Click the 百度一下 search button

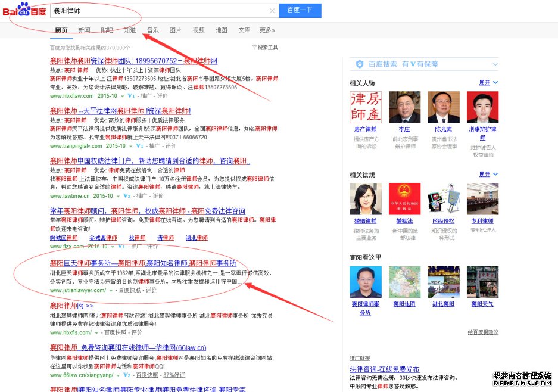[x=300, y=10]
